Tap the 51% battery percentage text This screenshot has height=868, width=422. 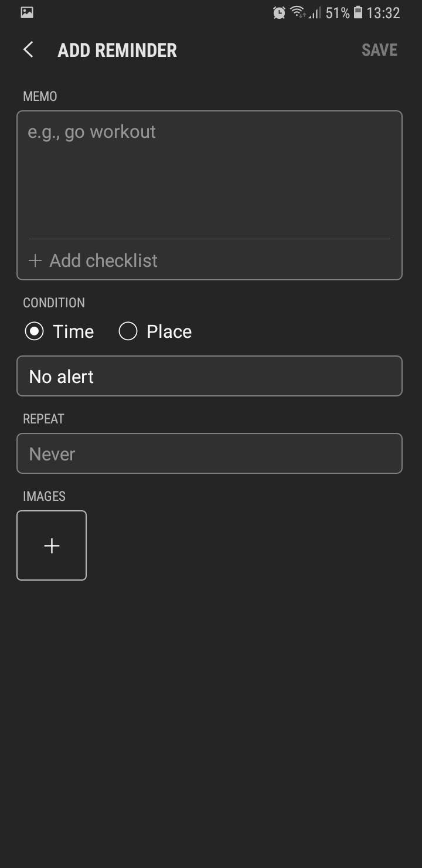[x=338, y=12]
